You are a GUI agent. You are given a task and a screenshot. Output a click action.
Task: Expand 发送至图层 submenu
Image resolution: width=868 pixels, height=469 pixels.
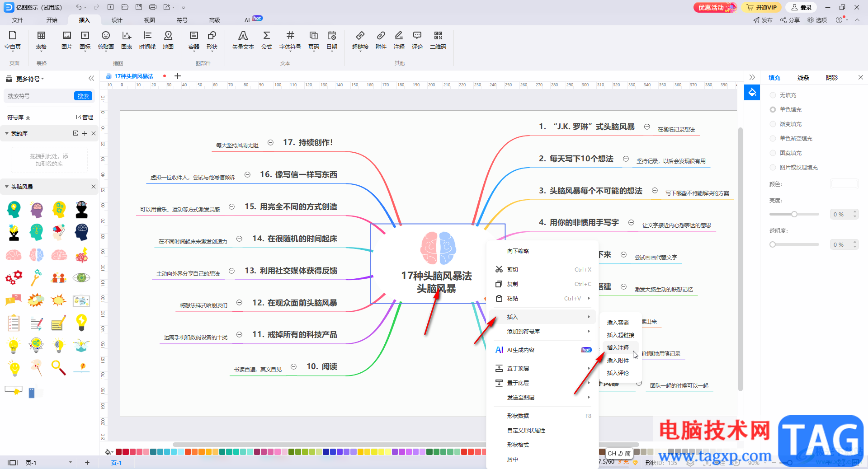(x=589, y=397)
